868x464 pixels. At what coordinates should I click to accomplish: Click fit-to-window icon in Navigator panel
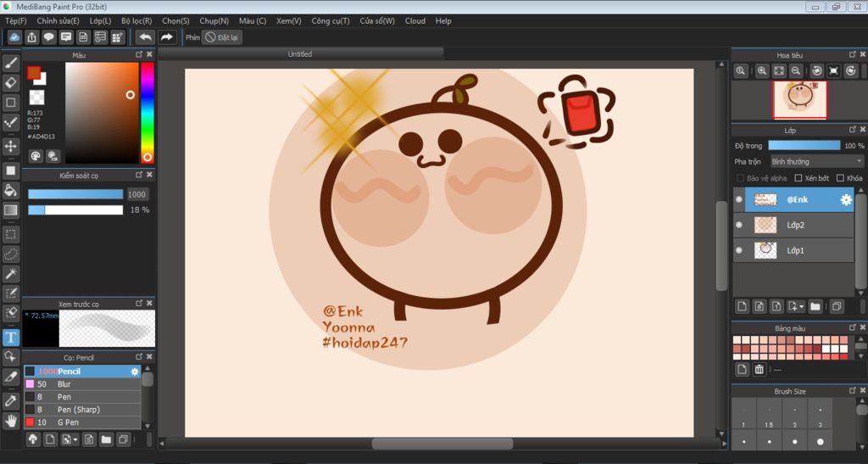coord(779,71)
